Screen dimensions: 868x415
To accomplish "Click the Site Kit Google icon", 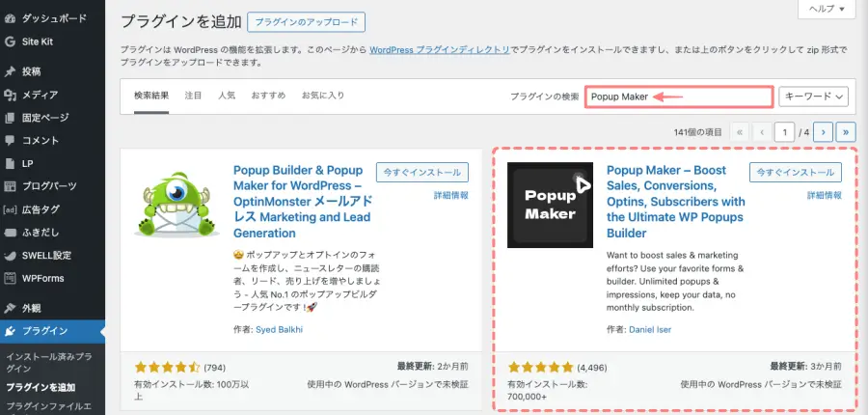I will (10, 41).
